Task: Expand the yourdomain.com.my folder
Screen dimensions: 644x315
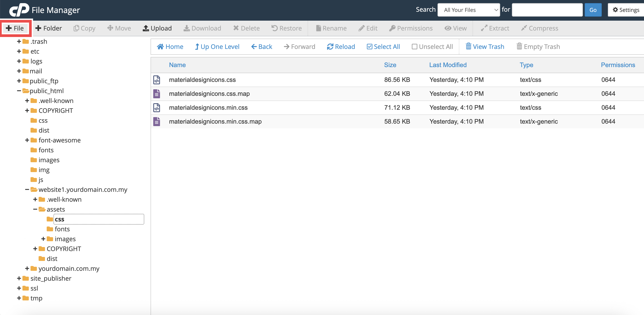Action: tap(27, 269)
